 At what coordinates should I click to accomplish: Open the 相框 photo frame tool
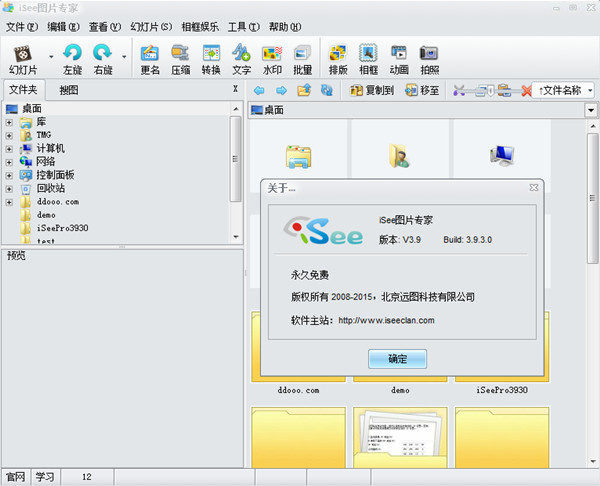point(368,58)
